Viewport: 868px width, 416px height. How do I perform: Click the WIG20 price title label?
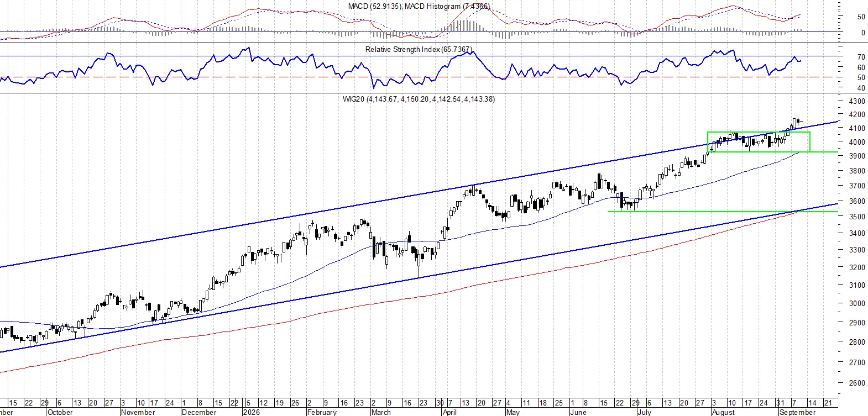click(419, 99)
